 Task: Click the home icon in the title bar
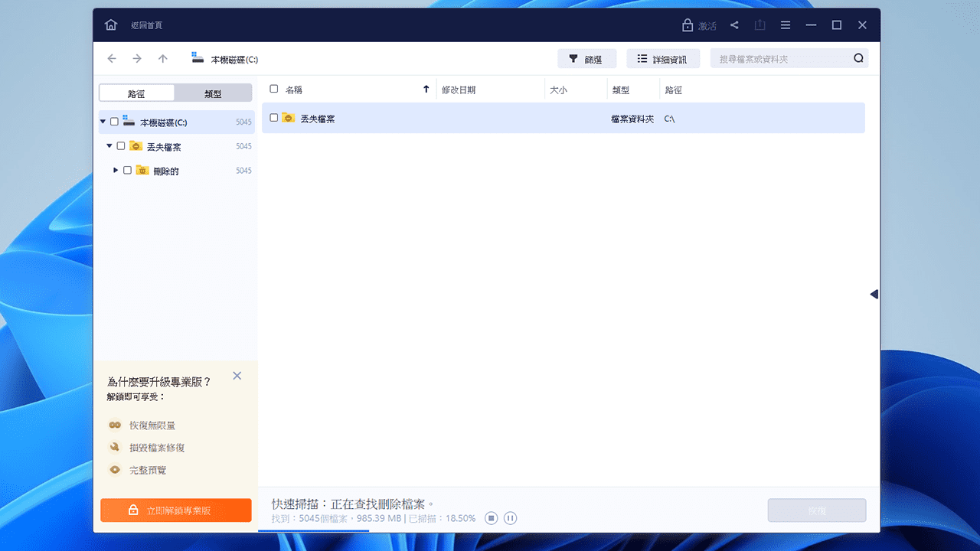110,24
